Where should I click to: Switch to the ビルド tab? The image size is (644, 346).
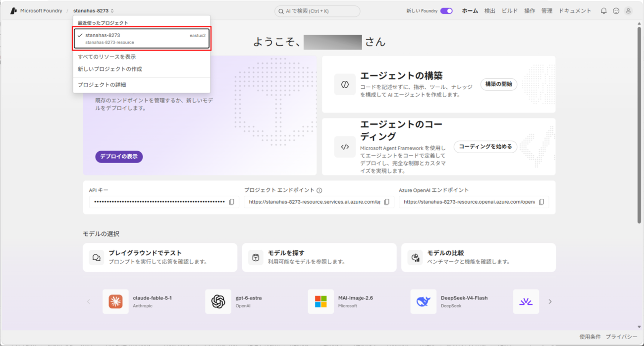pyautogui.click(x=509, y=11)
